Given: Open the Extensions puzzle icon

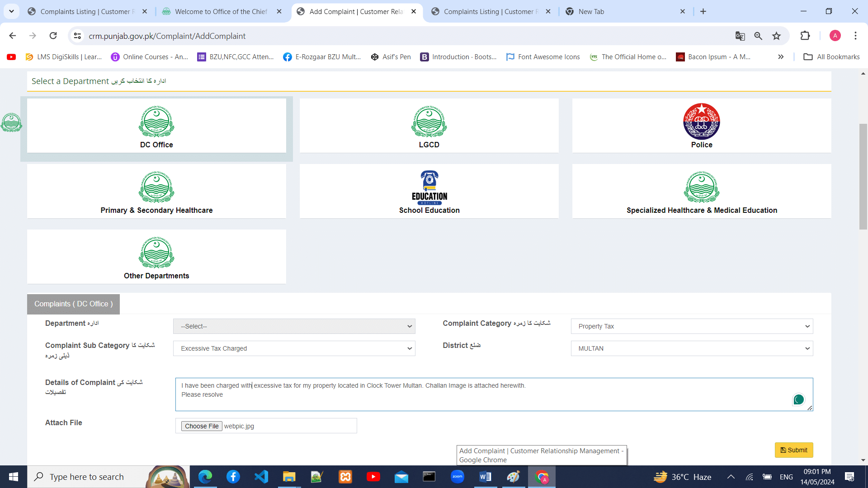Looking at the screenshot, I should pyautogui.click(x=805, y=36).
